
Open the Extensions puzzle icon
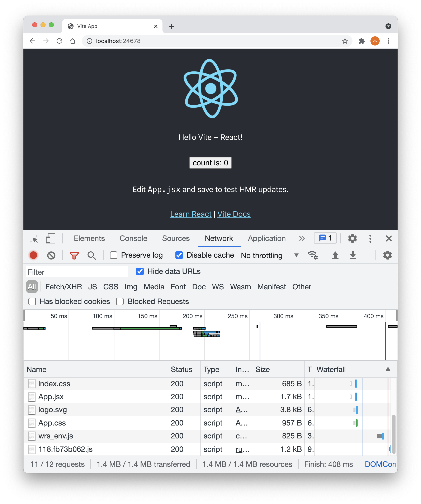(x=361, y=41)
